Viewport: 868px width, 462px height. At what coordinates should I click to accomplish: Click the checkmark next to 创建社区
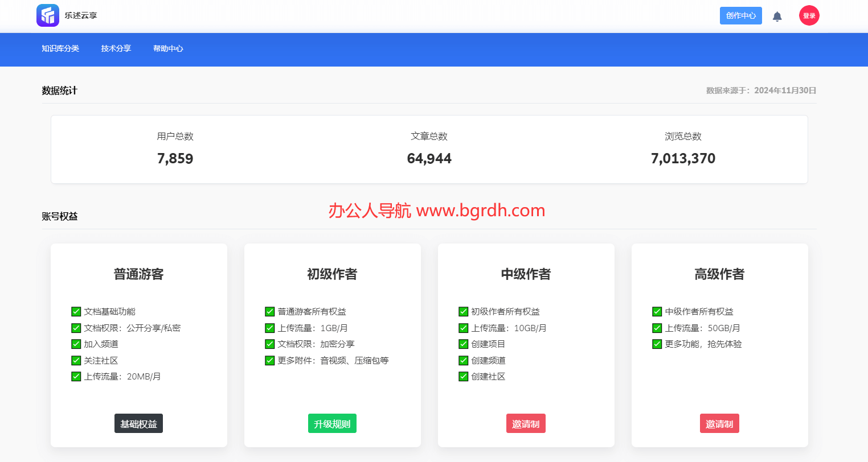[x=464, y=377]
